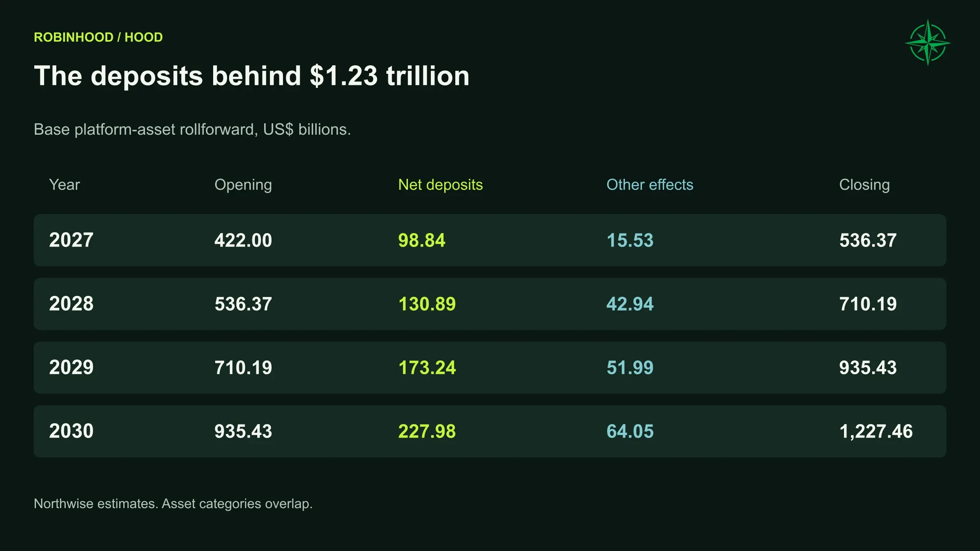This screenshot has height=551, width=980.
Task: Select the 1,227.46 closing total
Action: pyautogui.click(x=876, y=431)
